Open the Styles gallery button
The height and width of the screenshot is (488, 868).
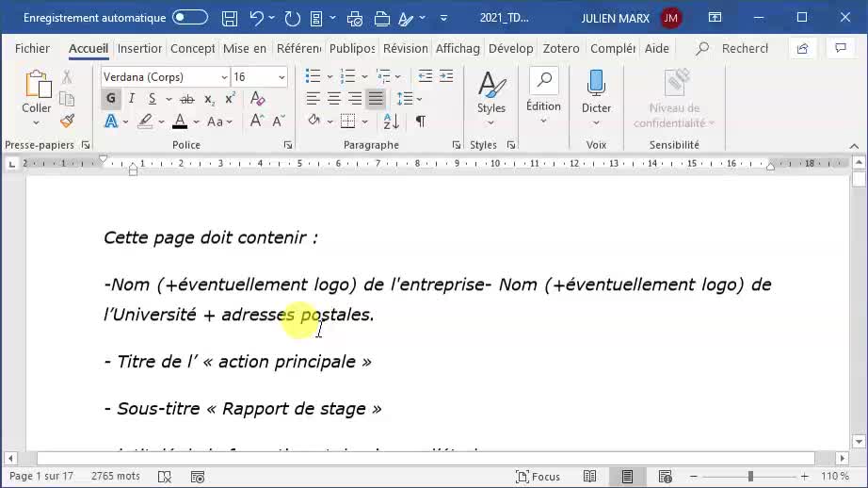click(x=491, y=92)
